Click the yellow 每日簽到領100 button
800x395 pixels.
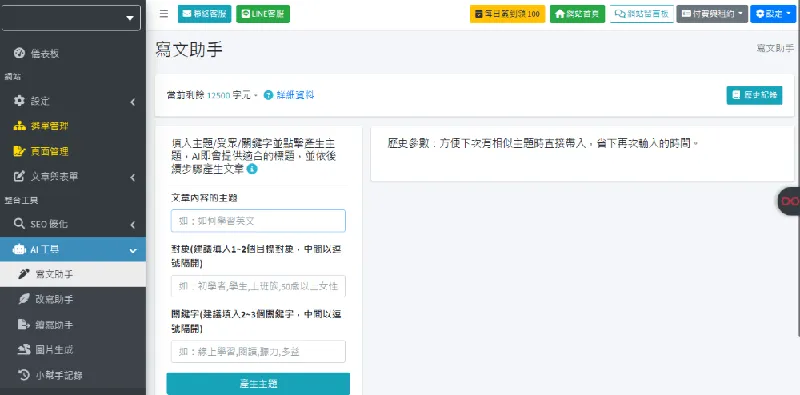point(508,14)
